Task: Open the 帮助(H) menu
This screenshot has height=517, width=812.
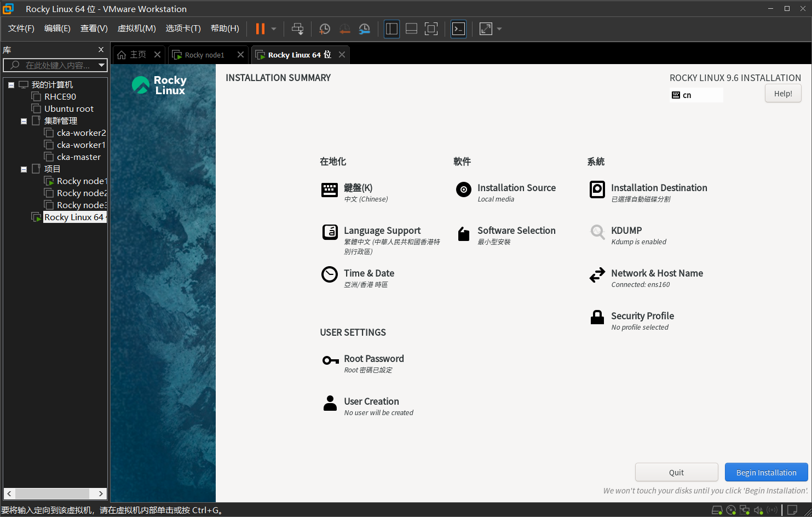Action: point(225,28)
